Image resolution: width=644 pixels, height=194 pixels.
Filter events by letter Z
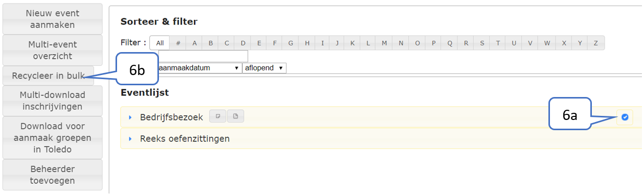595,43
